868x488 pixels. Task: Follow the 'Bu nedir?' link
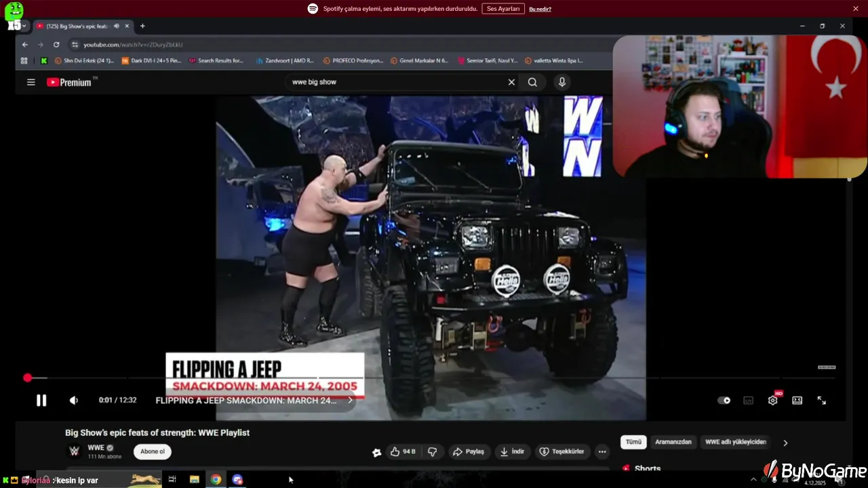pos(540,9)
